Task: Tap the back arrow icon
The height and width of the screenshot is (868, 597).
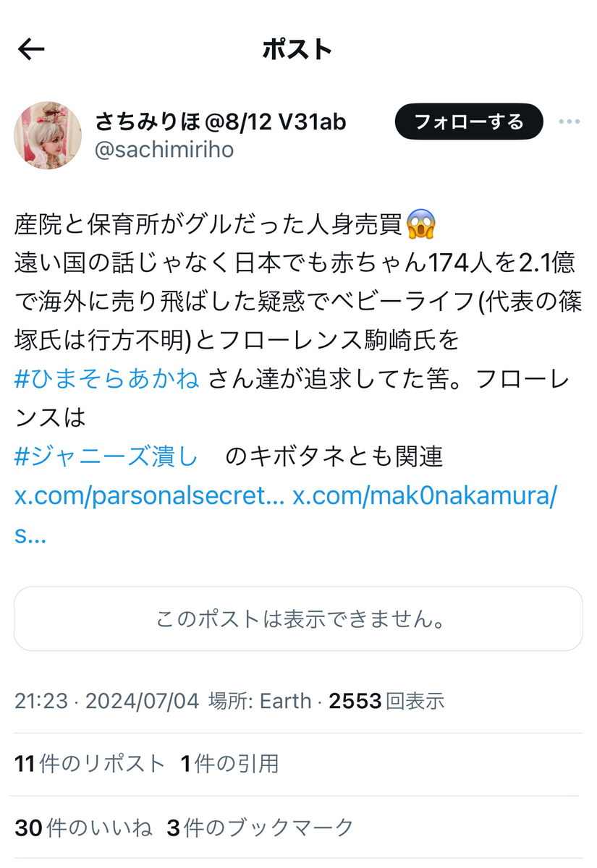Action: point(31,49)
